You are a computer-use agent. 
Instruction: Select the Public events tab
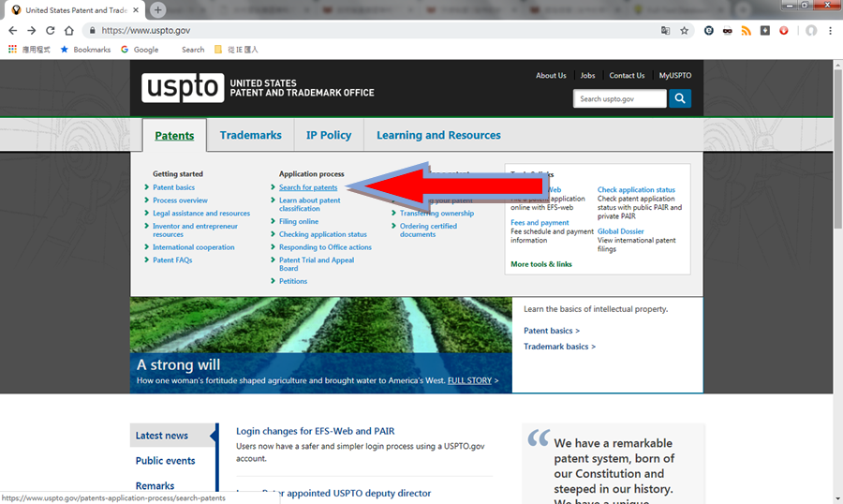(x=165, y=460)
